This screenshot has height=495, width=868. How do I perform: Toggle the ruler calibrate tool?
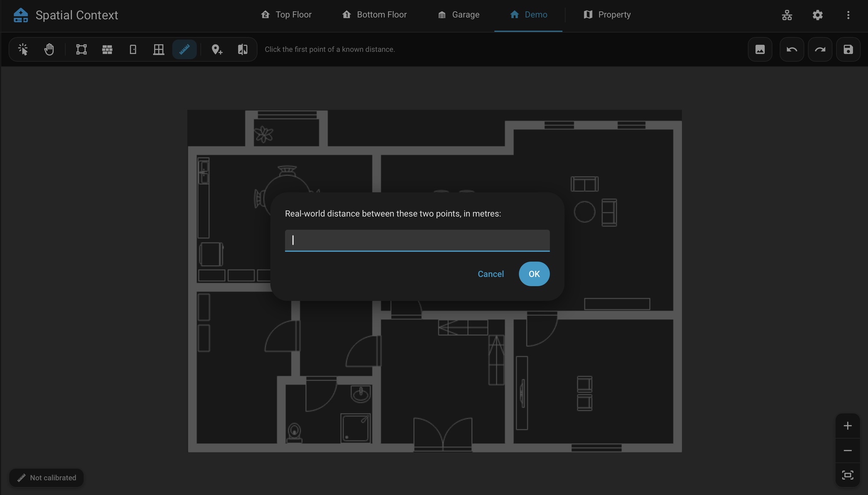[184, 49]
